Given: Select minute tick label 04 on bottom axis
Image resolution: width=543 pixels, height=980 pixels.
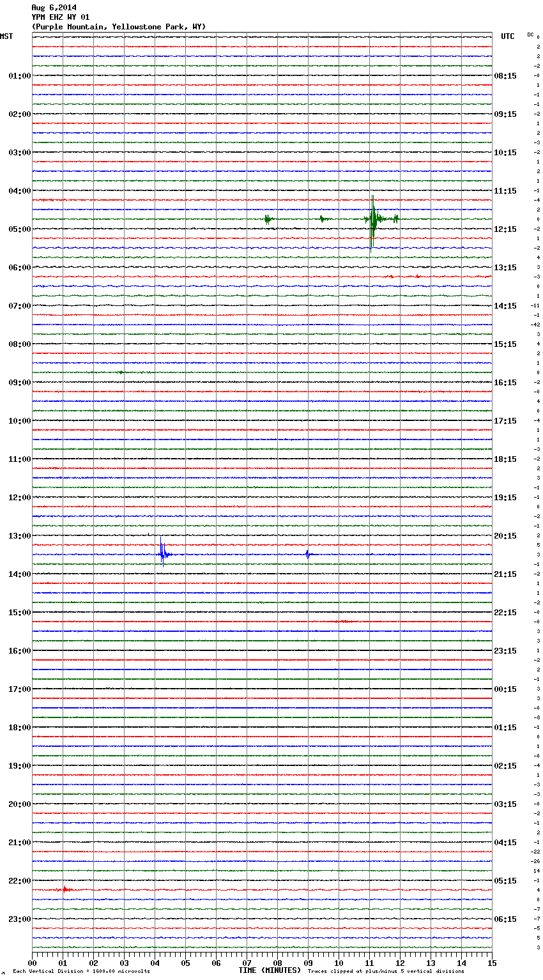Looking at the screenshot, I should (x=155, y=963).
